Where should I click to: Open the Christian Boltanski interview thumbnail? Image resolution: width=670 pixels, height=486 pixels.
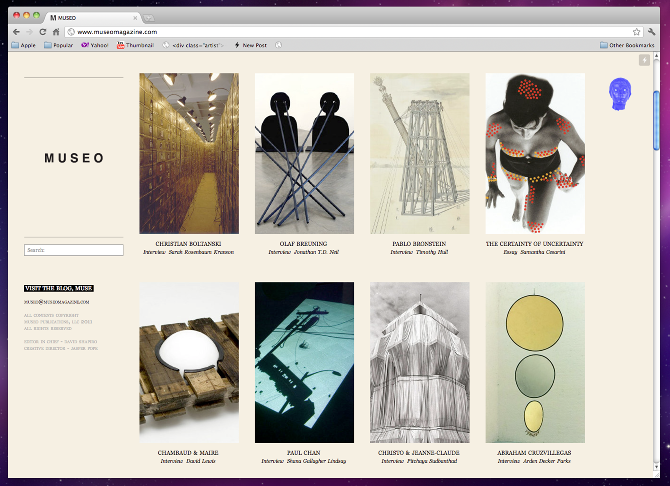(x=189, y=153)
